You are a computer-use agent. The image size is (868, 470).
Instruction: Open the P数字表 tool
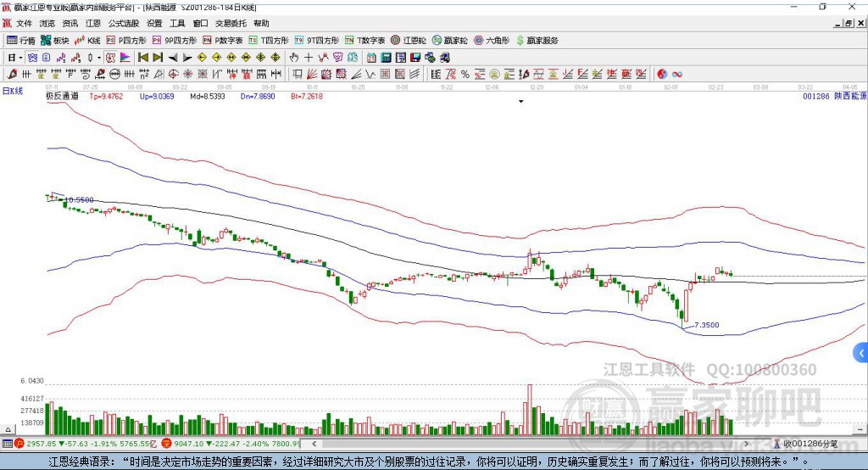click(x=223, y=41)
